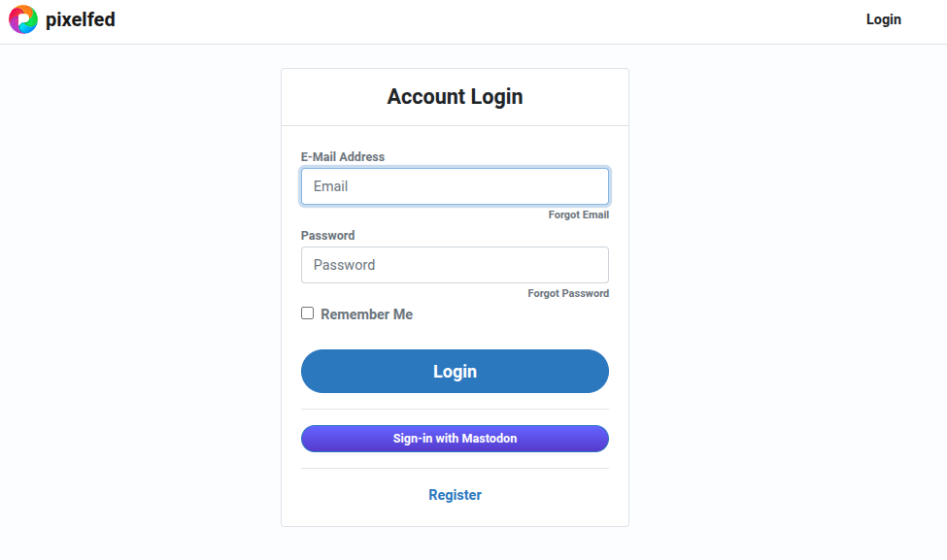947x560 pixels.
Task: Click the pixelfed brand name text
Action: [x=81, y=19]
